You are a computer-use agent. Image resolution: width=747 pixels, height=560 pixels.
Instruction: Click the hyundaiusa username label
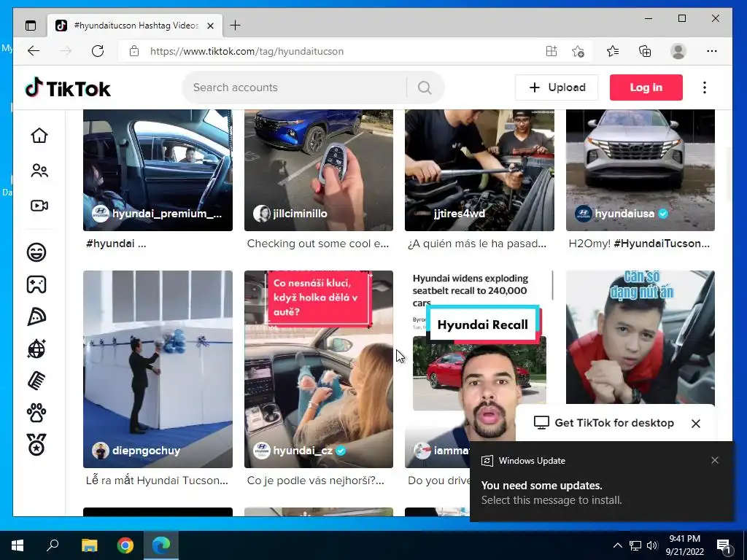[x=624, y=214]
